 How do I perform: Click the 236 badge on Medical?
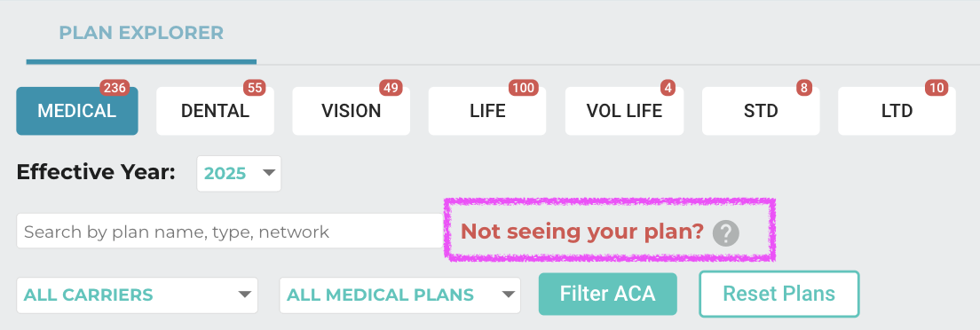[x=115, y=88]
